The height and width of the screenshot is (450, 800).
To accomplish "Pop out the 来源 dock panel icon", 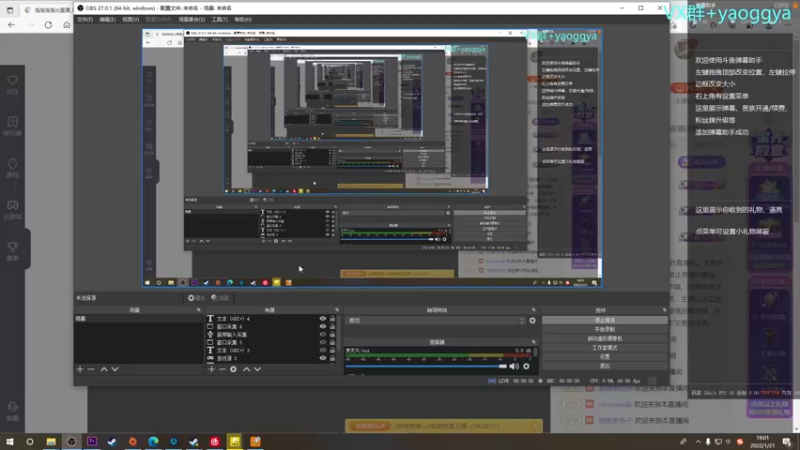I will point(337,310).
